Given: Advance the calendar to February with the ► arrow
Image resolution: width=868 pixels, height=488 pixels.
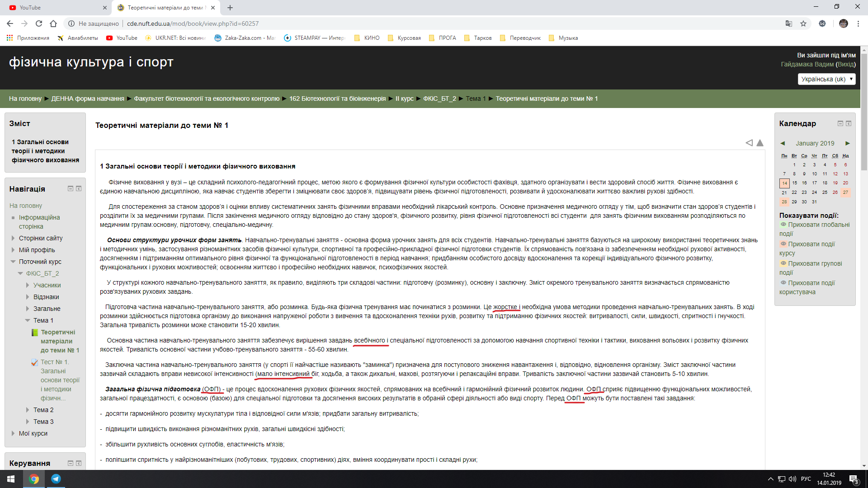Looking at the screenshot, I should tap(848, 143).
